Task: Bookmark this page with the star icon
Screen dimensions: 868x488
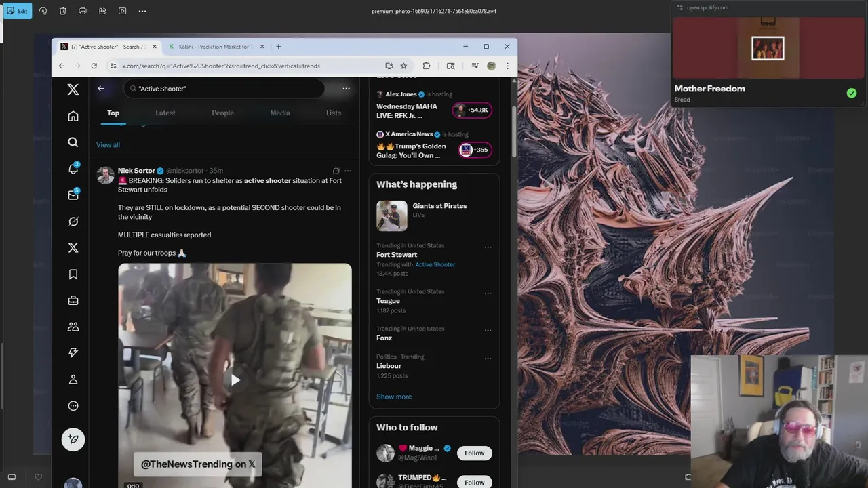Action: point(403,66)
